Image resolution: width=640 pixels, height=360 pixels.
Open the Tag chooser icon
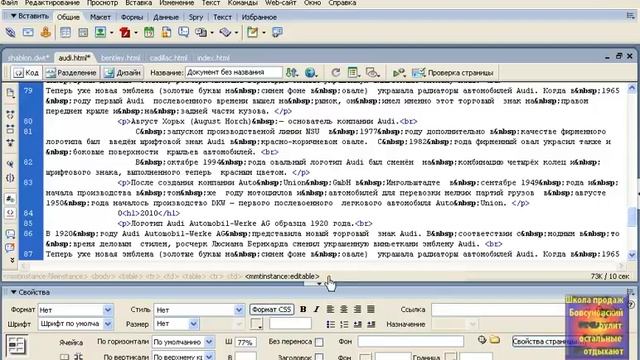tap(278, 32)
